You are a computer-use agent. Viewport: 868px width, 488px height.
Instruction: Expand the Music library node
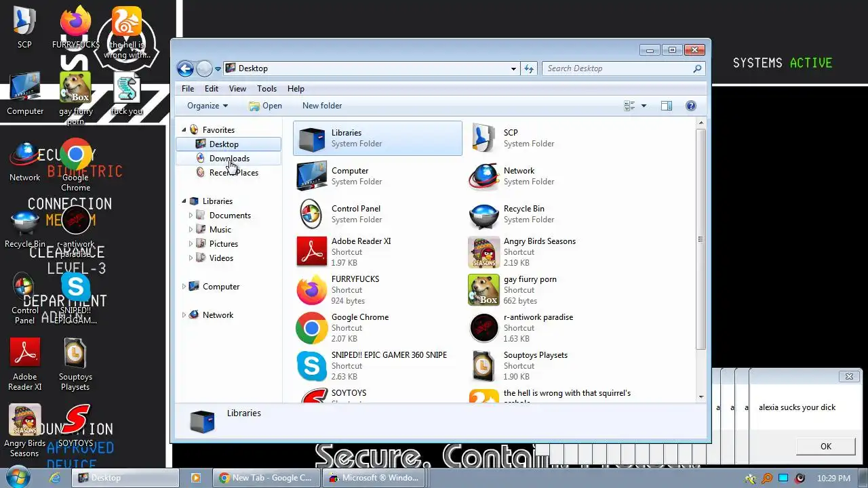191,230
